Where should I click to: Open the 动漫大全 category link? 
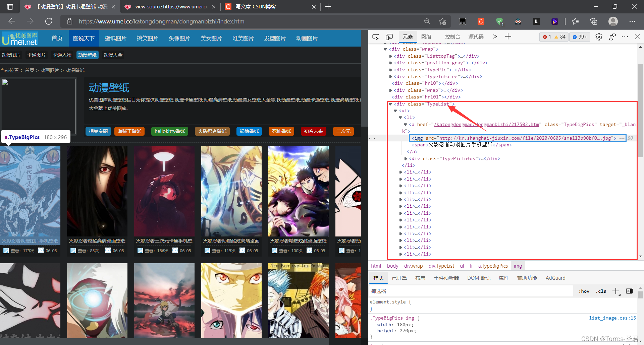pyautogui.click(x=113, y=55)
